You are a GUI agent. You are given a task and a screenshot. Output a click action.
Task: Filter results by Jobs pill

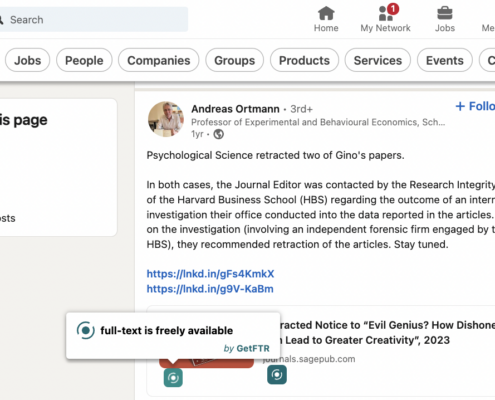pos(27,60)
